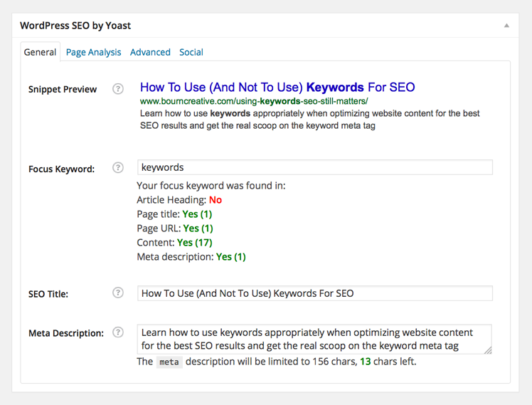The width and height of the screenshot is (532, 405).
Task: Click inside the SEO Title text field
Action: [x=314, y=293]
